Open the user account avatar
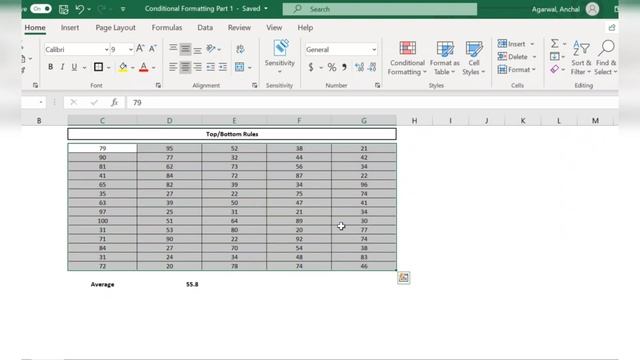Screen dimensions: 640x360 (592, 9)
